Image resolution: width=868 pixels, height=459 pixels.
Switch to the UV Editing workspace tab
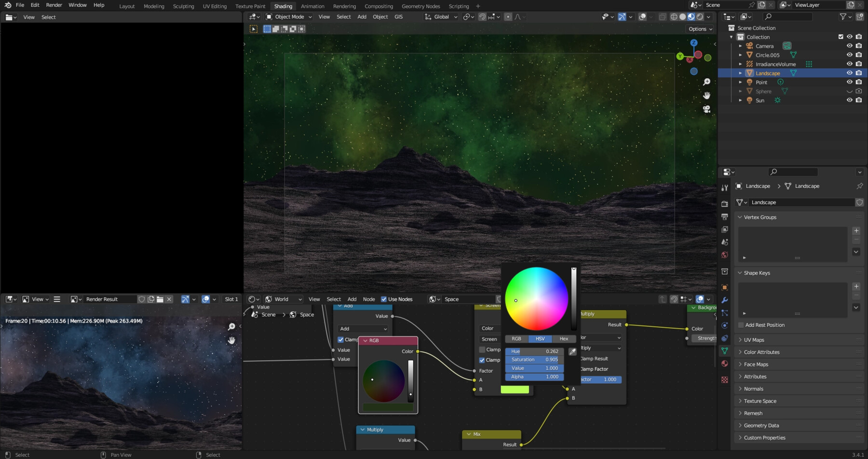pyautogui.click(x=215, y=6)
